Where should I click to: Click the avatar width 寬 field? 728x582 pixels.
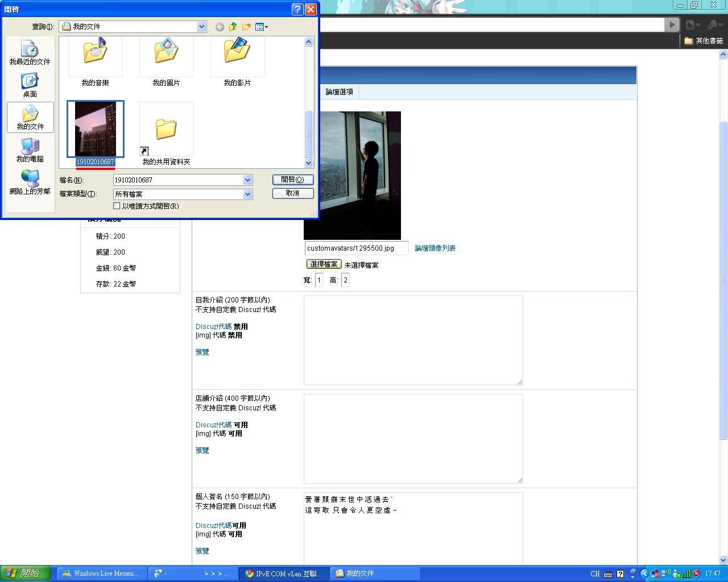click(319, 280)
